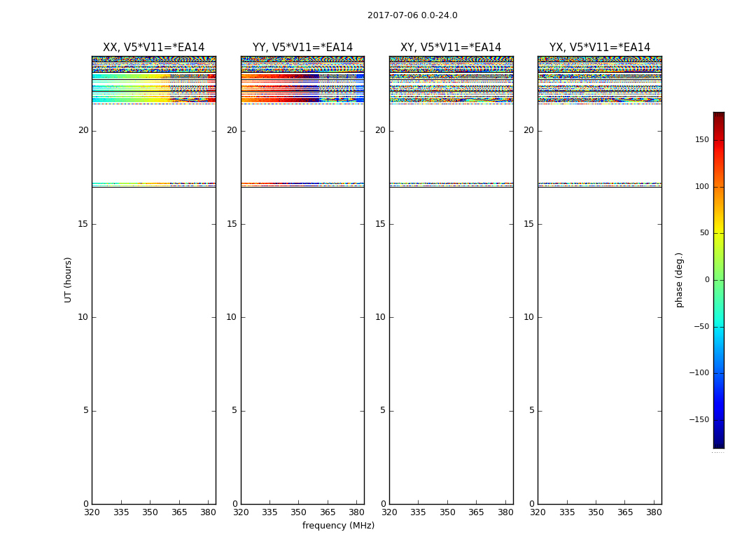This screenshot has height=560, width=735.
Task: Click the colorbar tick label "0"
Action: (x=707, y=280)
